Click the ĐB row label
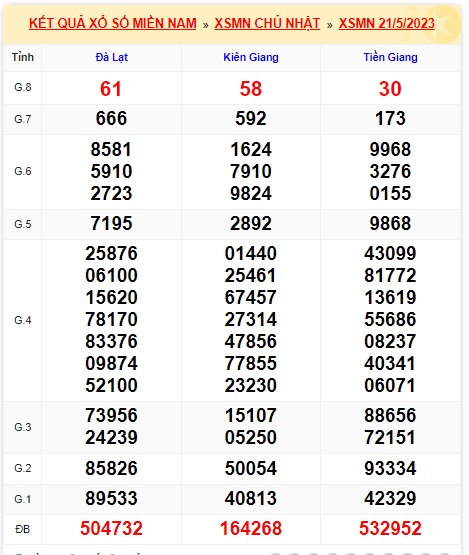 tap(23, 529)
